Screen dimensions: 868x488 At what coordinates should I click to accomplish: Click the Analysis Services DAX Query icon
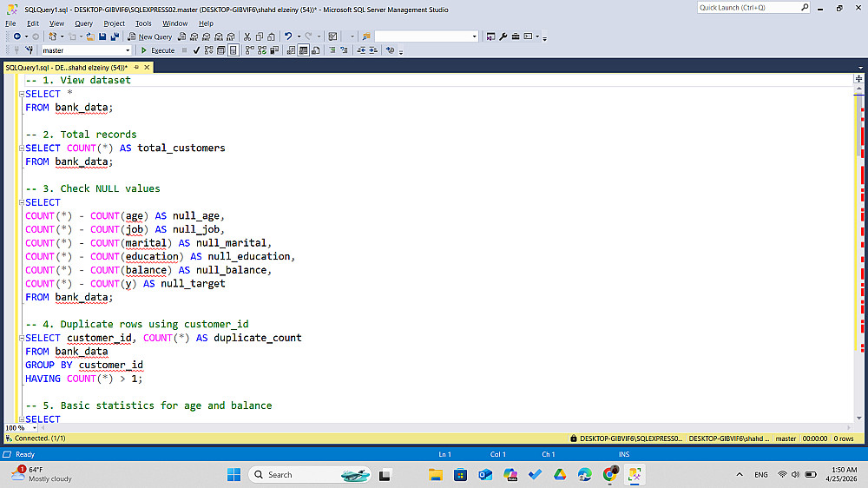pyautogui.click(x=231, y=36)
